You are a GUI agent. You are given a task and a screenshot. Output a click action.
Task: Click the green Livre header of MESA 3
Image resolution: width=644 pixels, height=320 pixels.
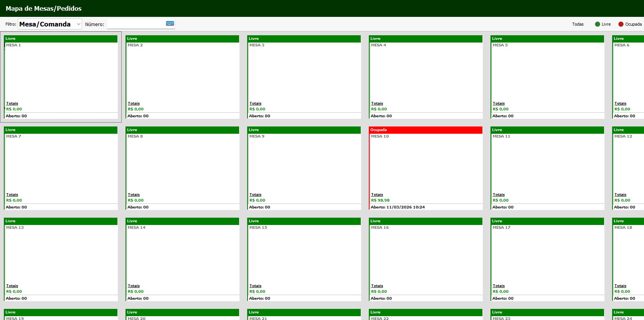pos(304,39)
